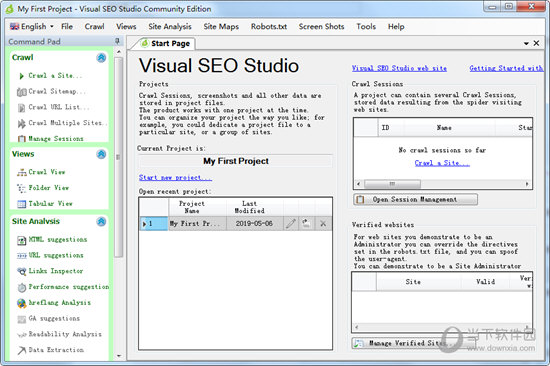Image resolution: width=550 pixels, height=366 pixels.
Task: Click the Performance suggestions stopwatch icon
Action: point(22,287)
